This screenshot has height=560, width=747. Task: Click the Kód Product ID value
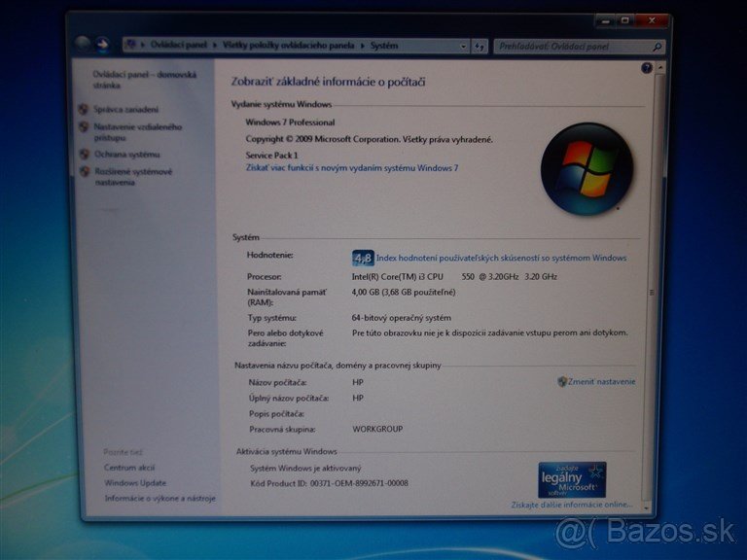359,483
